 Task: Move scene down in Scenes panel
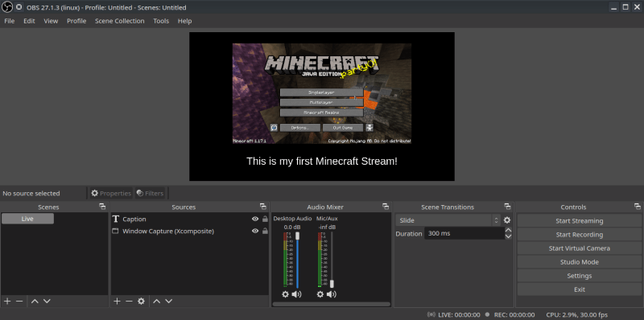[x=47, y=302]
